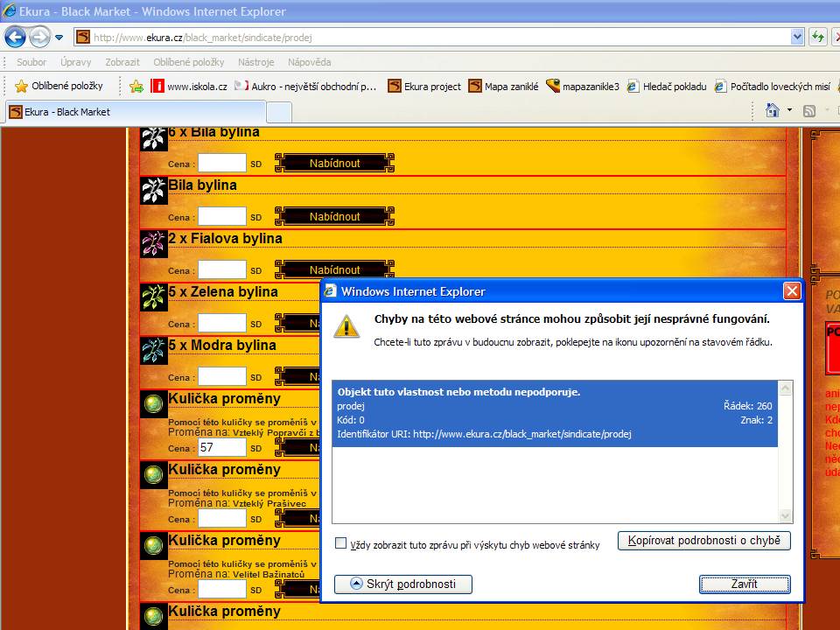Click the RSS feeds icon
The height and width of the screenshot is (630, 840).
pyautogui.click(x=809, y=110)
